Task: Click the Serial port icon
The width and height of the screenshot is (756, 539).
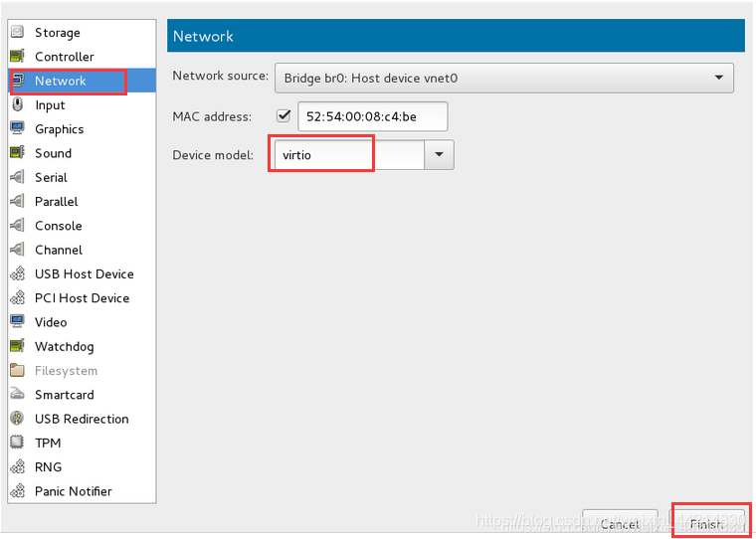Action: (x=17, y=177)
